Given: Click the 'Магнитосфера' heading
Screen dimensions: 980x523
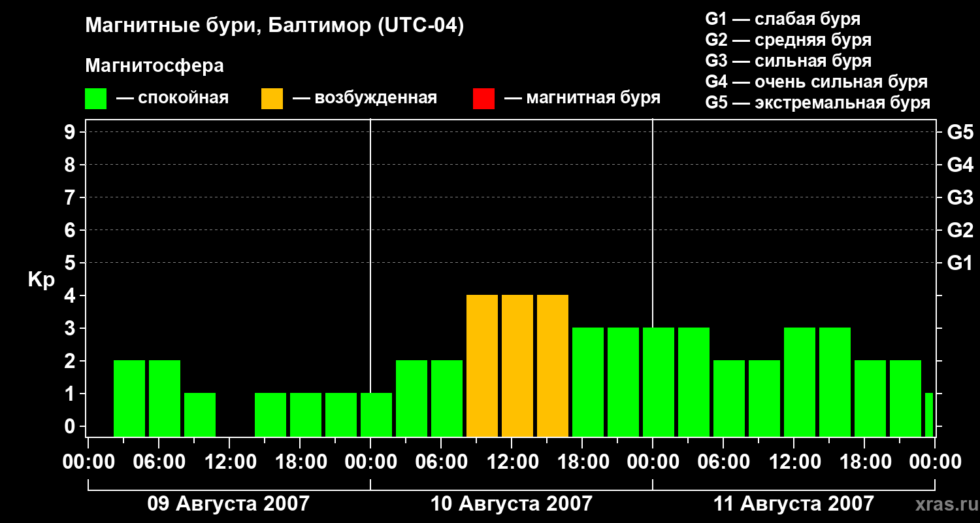Looking at the screenshot, I should pos(154,66).
